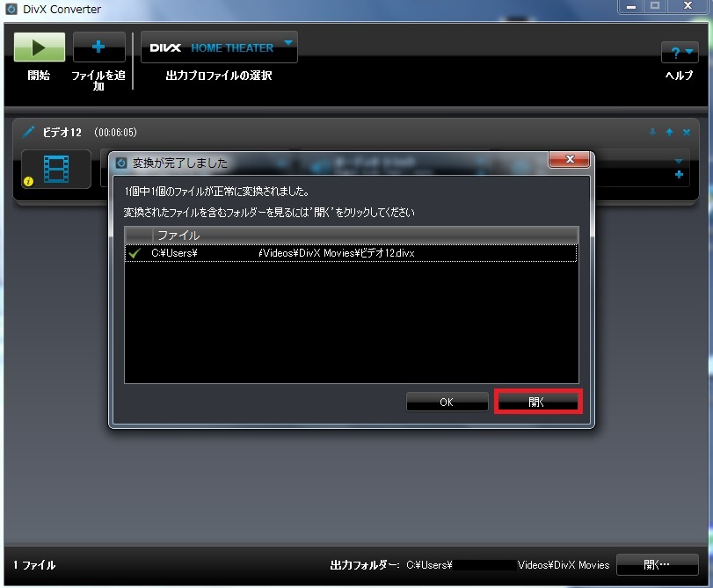
Task: Click the 1 ファイル status text
Action: pyautogui.click(x=34, y=565)
